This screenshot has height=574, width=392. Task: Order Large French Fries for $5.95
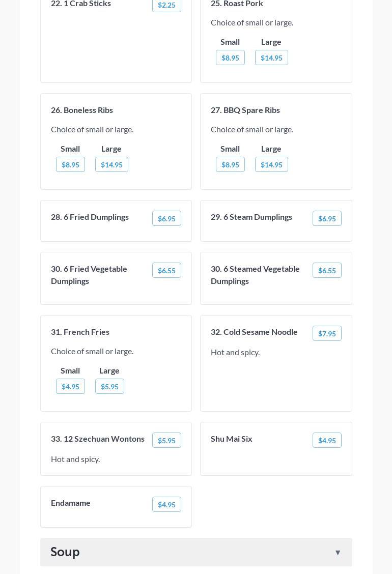point(109,386)
